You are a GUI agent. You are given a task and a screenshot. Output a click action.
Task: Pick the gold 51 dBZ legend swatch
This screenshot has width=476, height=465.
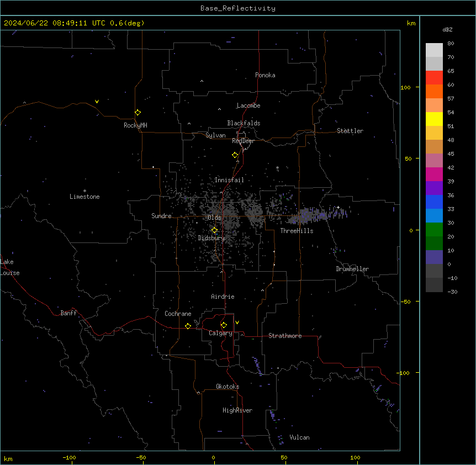[434, 133]
